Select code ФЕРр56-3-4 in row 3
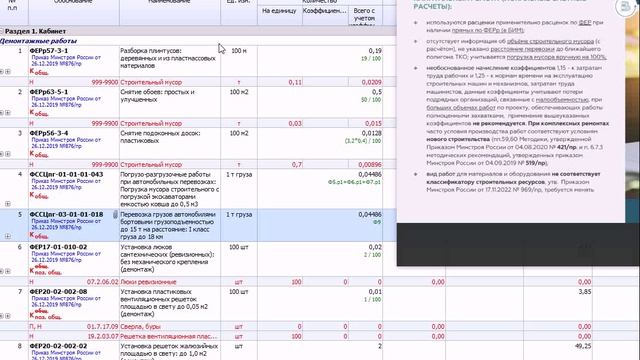 [x=49, y=133]
